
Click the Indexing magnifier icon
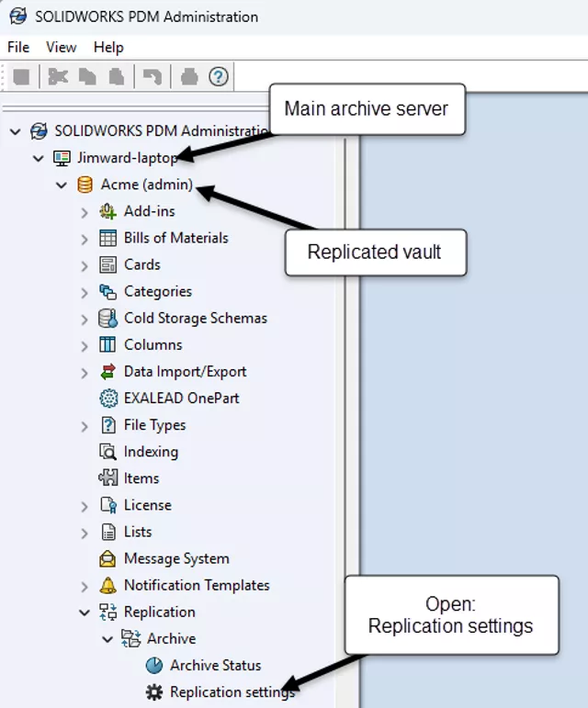click(x=107, y=452)
